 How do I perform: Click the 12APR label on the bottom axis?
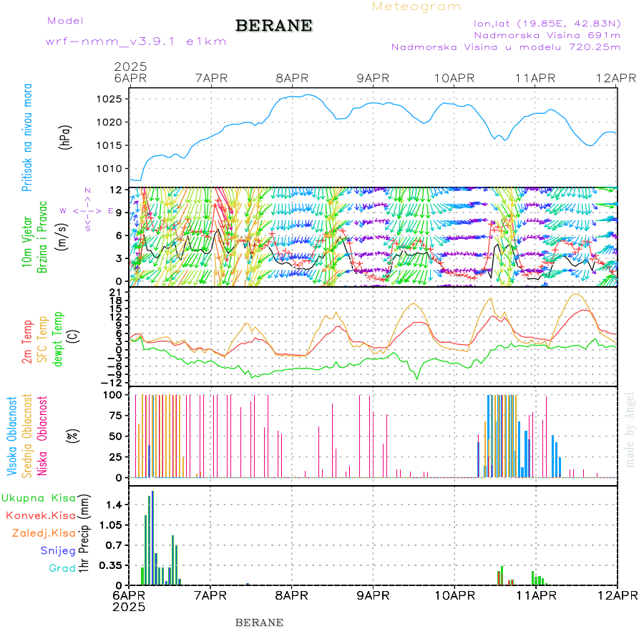618,595
